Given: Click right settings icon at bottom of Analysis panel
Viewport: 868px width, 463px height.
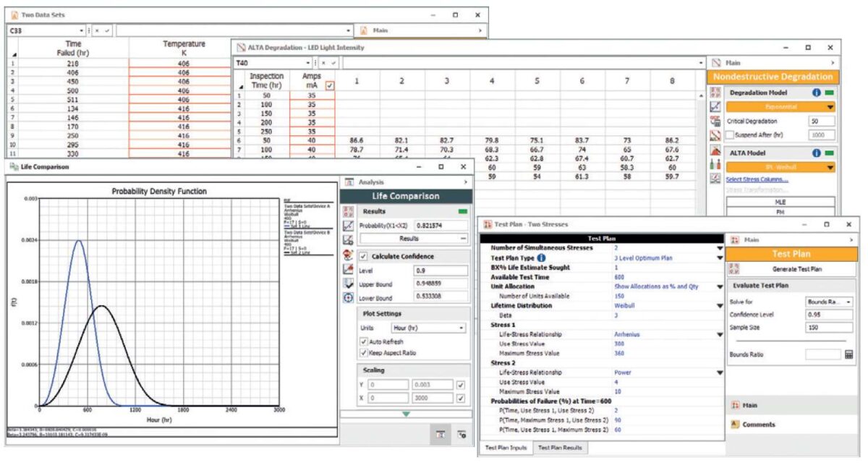Looking at the screenshot, I should coord(461,433).
